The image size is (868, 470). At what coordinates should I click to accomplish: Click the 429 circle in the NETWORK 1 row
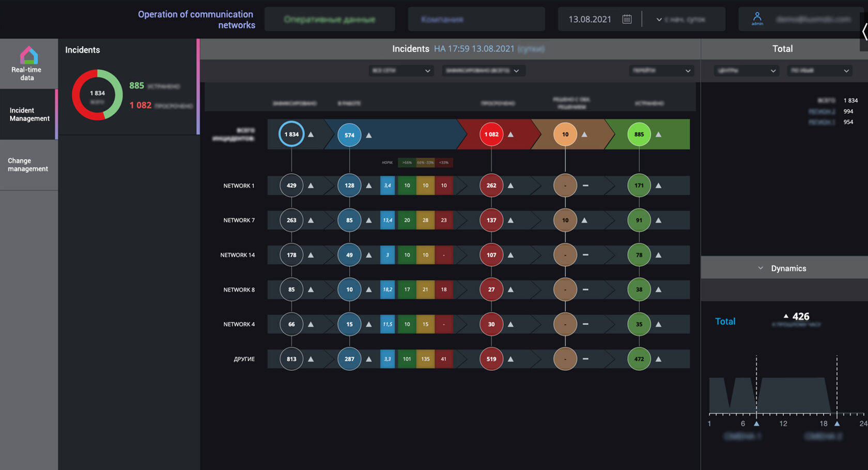(x=291, y=186)
